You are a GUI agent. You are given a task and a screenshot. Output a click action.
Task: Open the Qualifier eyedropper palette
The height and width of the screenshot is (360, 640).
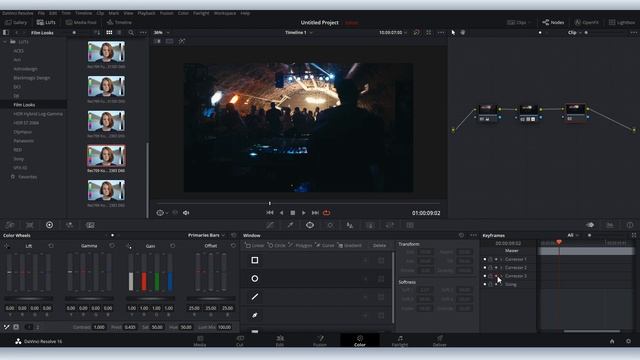point(290,225)
